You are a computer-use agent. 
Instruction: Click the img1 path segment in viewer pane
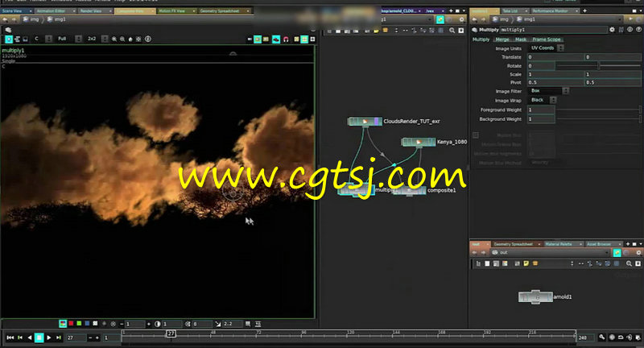pyautogui.click(x=56, y=19)
